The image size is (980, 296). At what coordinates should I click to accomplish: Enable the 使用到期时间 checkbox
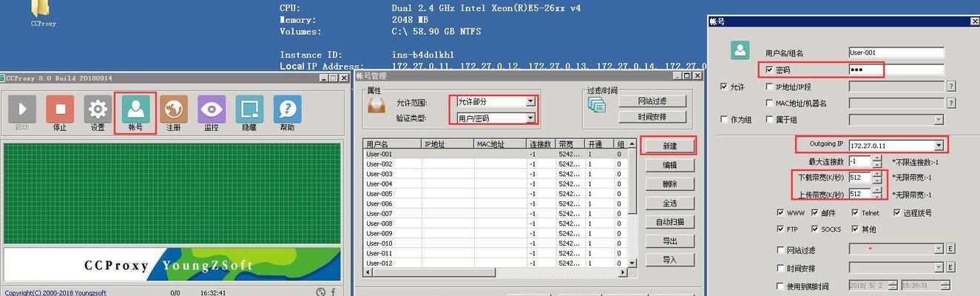[781, 286]
